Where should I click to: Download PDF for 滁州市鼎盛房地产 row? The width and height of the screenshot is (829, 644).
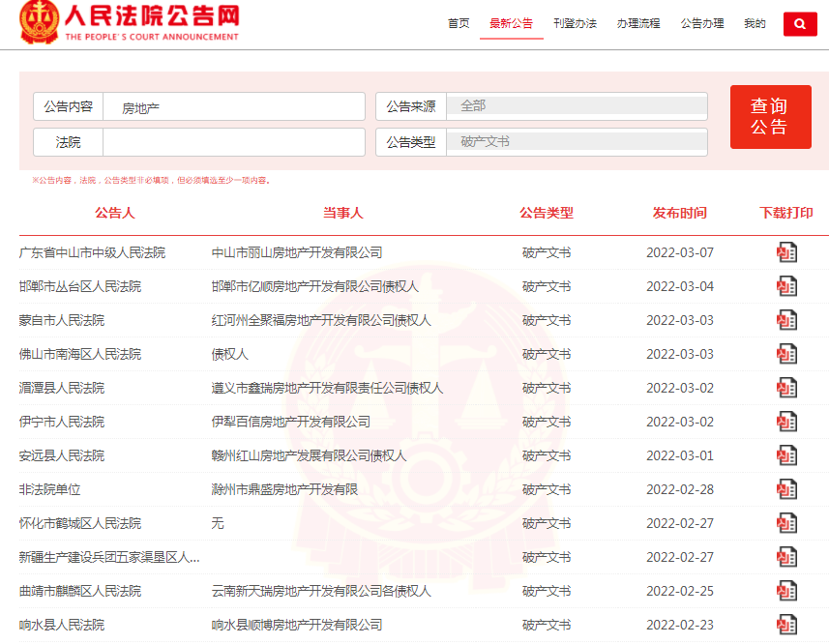(786, 489)
